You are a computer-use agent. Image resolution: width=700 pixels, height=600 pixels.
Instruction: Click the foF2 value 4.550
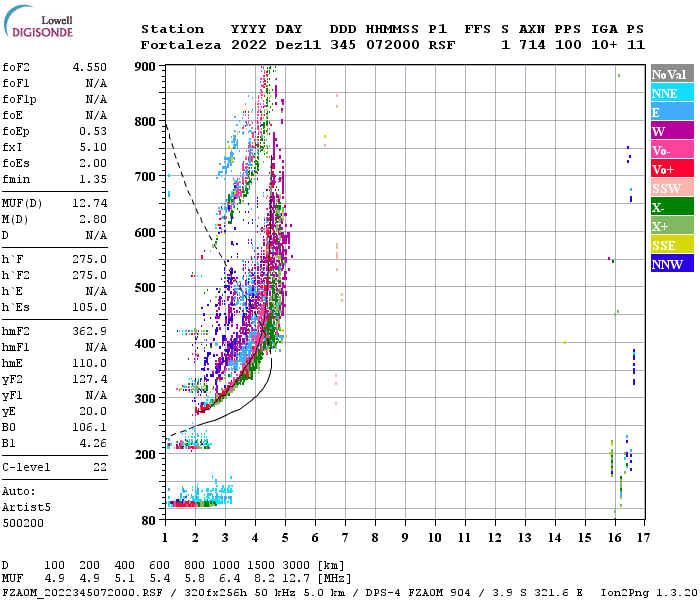coord(90,67)
